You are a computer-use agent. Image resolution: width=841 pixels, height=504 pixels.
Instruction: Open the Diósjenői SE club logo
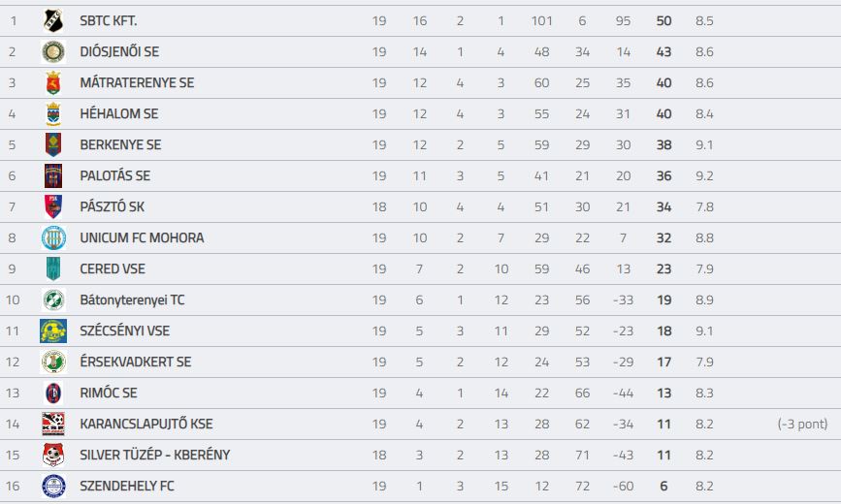[x=53, y=52]
